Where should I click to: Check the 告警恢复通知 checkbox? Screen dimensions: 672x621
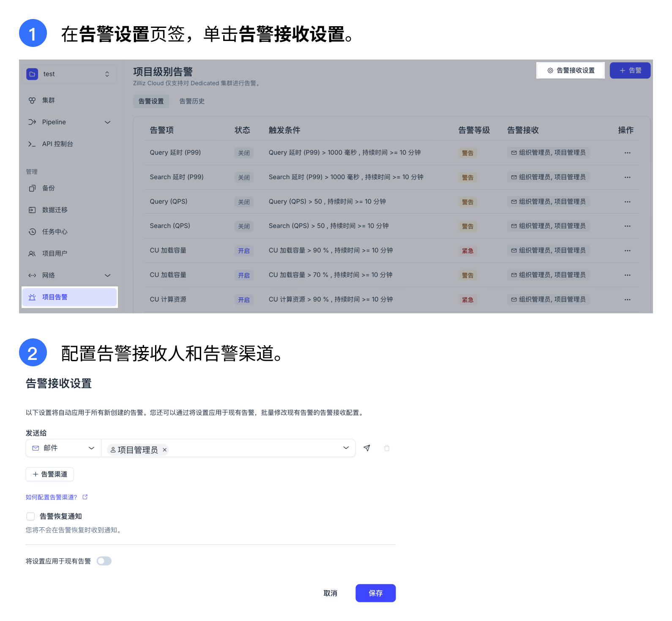(30, 516)
